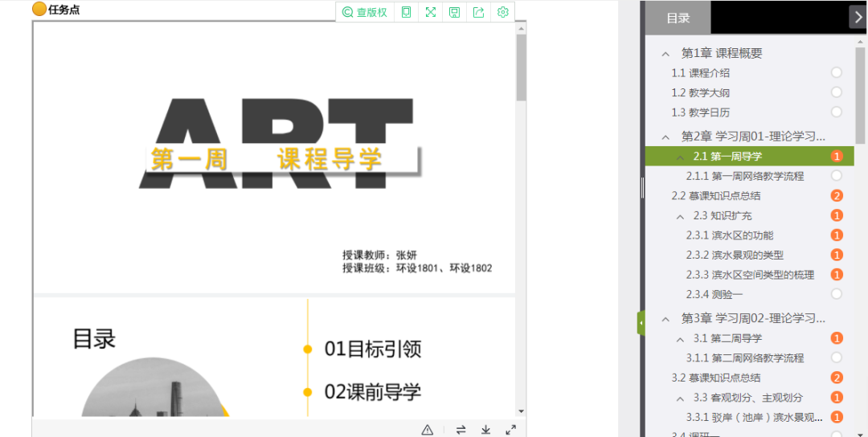This screenshot has width=868, height=437.
Task: Click the swap arrows icon below document
Action: [461, 429]
